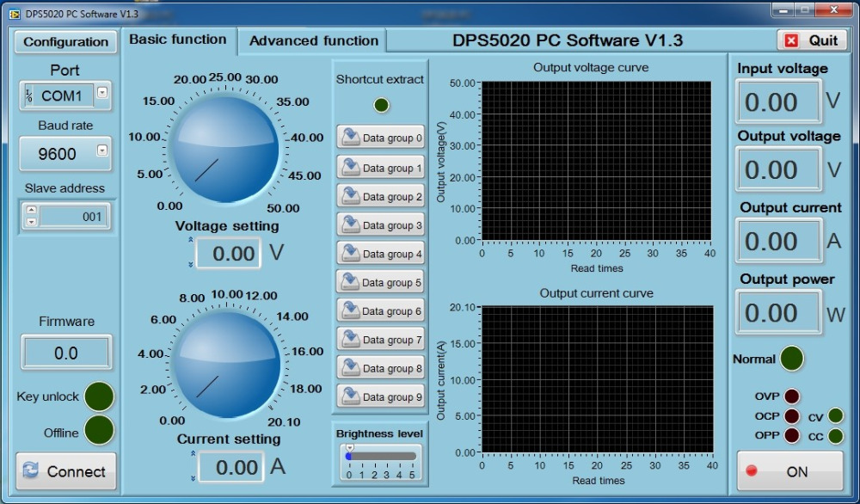The height and width of the screenshot is (504, 860).
Task: Click the Output power readout
Action: click(778, 312)
